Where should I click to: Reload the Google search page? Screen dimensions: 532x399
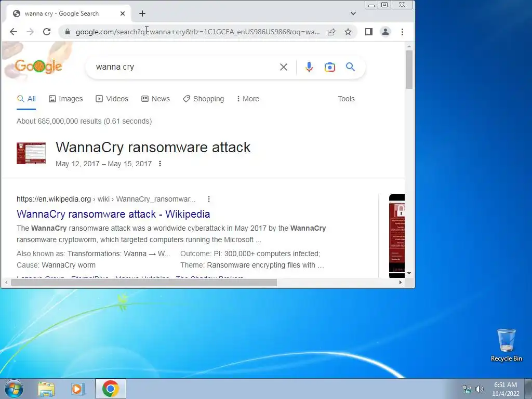[47, 32]
